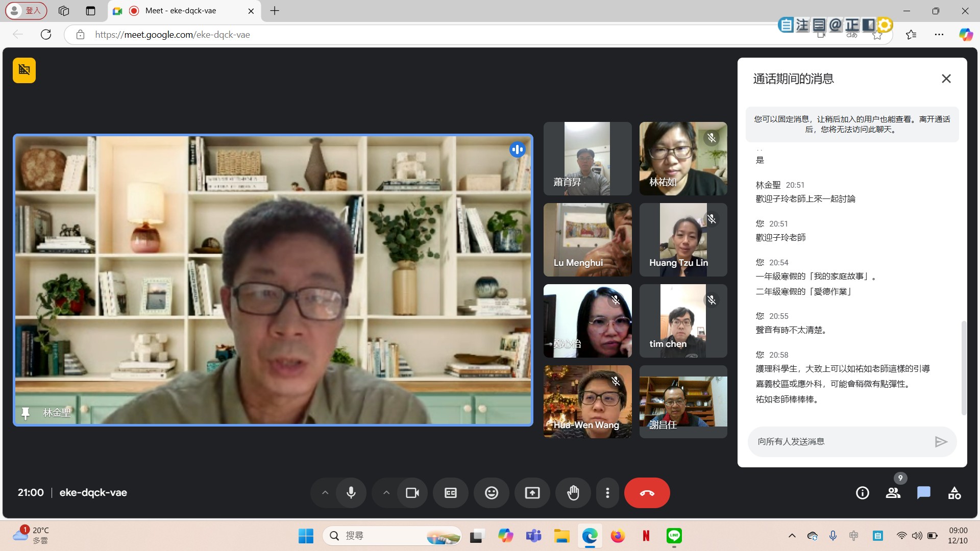This screenshot has height=551, width=980.
Task: Click the 登入 profile sign-in button
Action: [x=26, y=11]
